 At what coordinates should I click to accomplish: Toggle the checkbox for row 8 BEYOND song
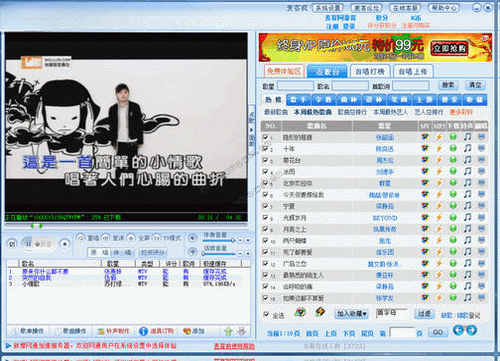click(266, 217)
